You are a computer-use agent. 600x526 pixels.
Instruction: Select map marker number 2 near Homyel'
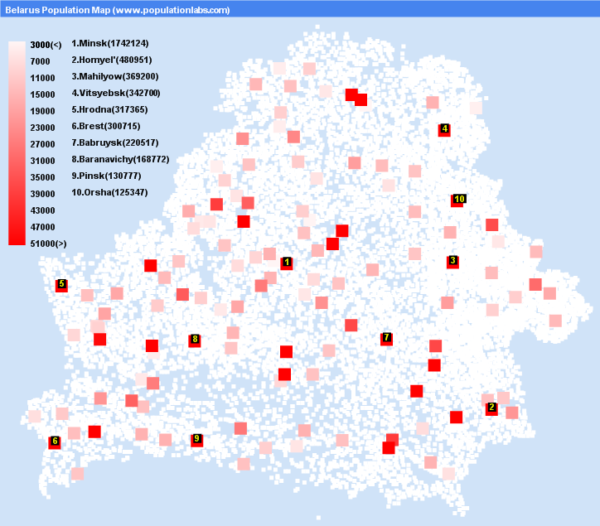pyautogui.click(x=491, y=408)
